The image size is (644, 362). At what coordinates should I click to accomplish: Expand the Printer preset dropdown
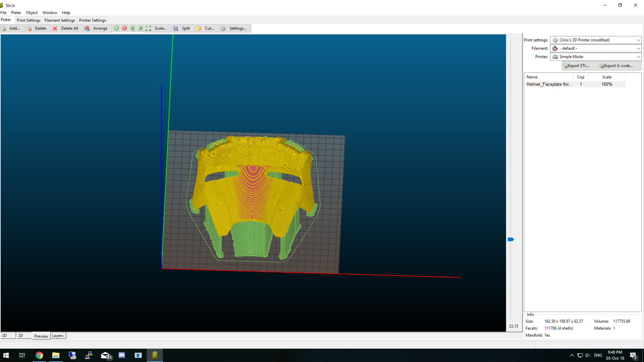tap(638, 57)
